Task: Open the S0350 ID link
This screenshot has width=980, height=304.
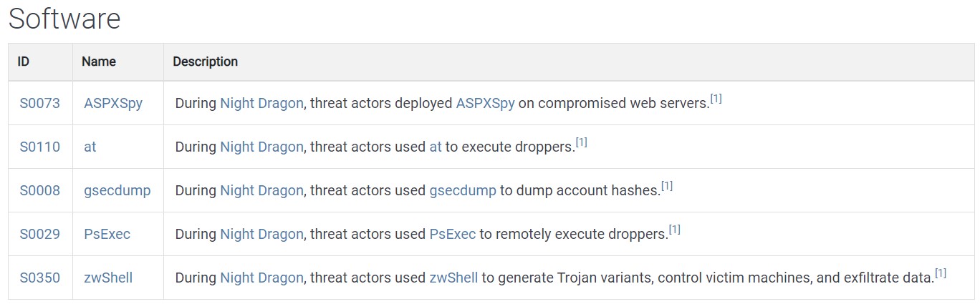Action: 39,278
